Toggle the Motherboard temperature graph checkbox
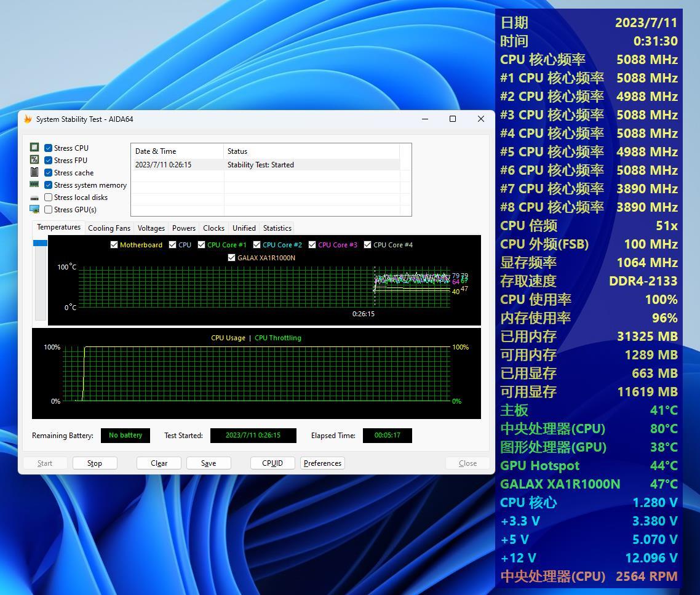 [114, 245]
